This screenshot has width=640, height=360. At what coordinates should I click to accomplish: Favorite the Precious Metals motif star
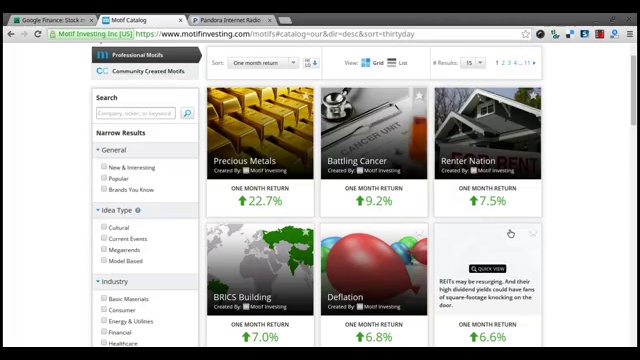pyautogui.click(x=306, y=96)
